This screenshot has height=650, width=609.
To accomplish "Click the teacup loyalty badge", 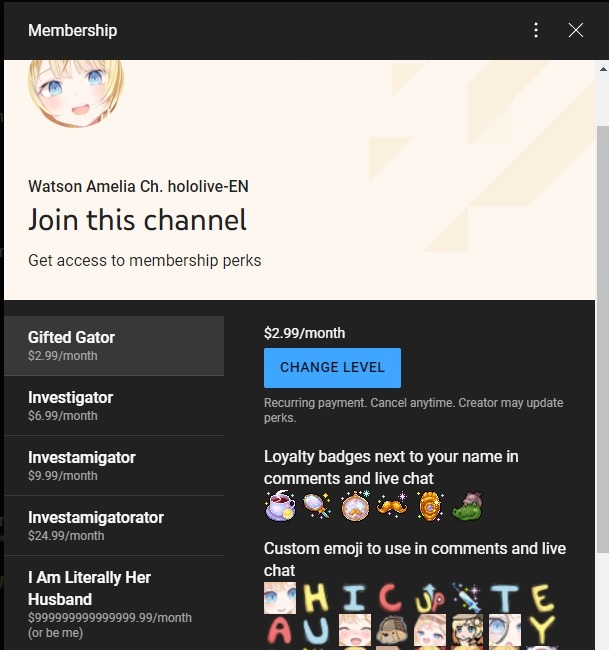I will click(280, 506).
